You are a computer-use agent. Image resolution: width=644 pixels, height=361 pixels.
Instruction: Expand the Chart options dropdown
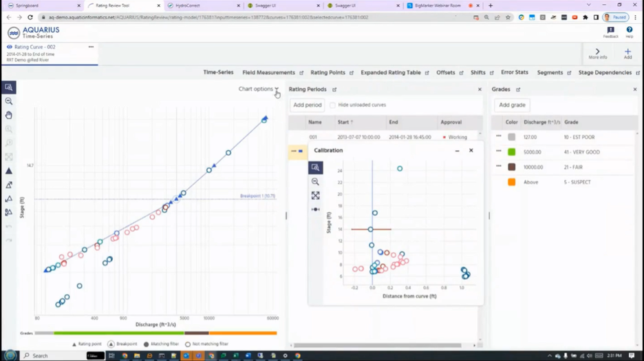coord(258,89)
